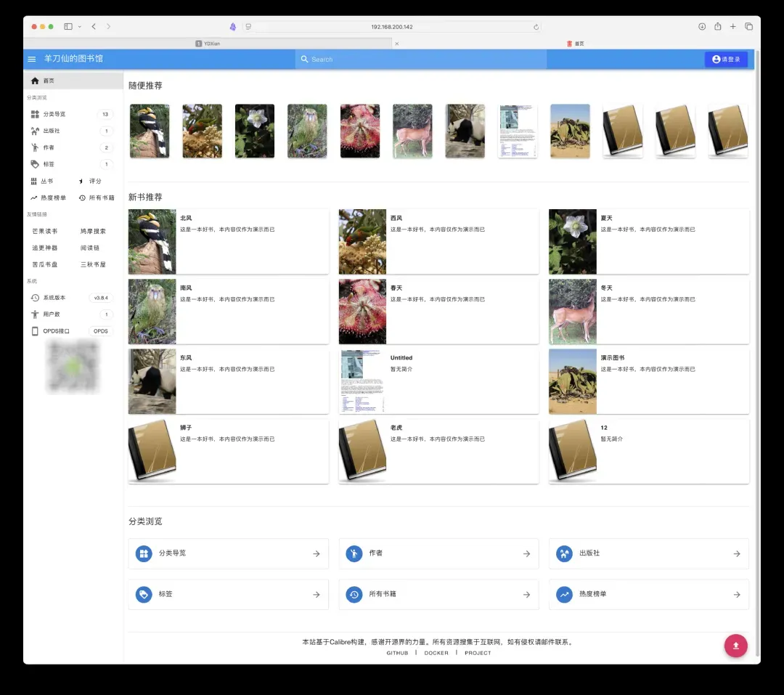Screen dimensions: 784x695
Task: Click Safari's reload page icon
Action: point(536,27)
